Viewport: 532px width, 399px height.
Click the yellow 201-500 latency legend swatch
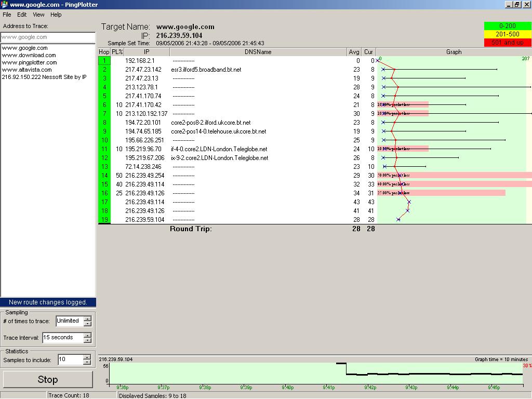point(508,34)
